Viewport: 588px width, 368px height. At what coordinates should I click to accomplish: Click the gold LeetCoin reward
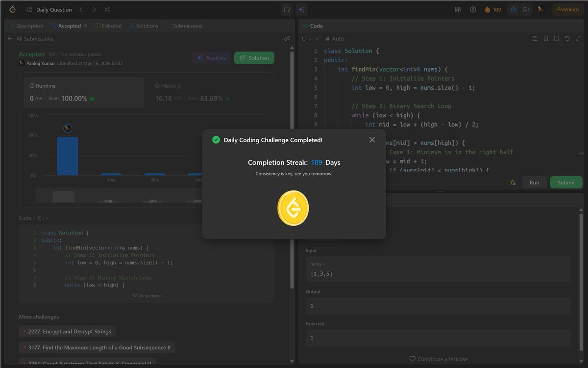click(293, 208)
